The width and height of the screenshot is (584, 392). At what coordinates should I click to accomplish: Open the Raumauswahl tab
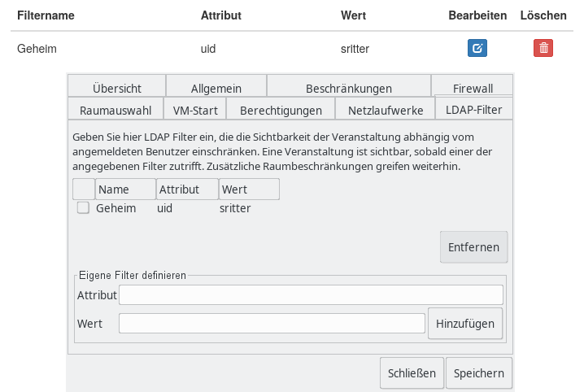(x=115, y=110)
